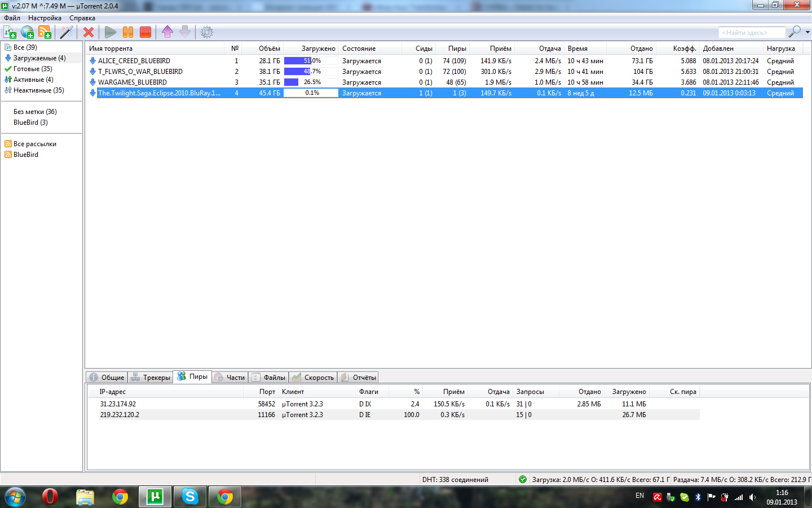
Task: Switch to the Отчёты tab
Action: (x=358, y=378)
